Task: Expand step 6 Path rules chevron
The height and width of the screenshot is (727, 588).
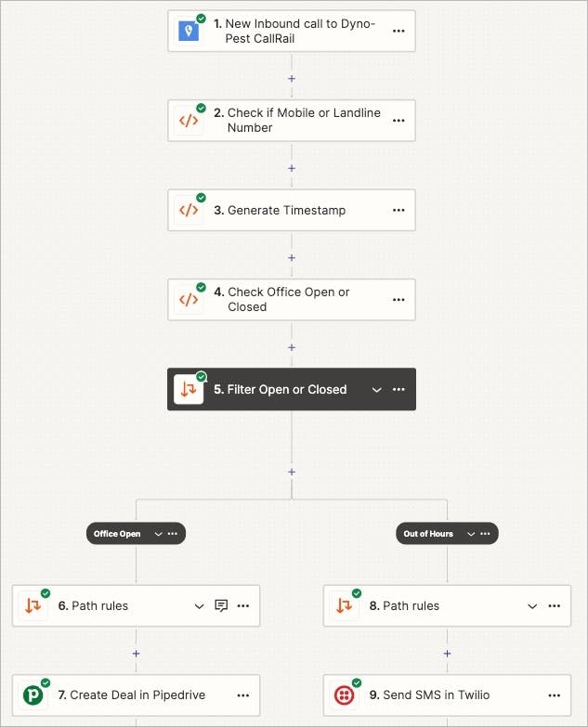Action: pos(199,605)
